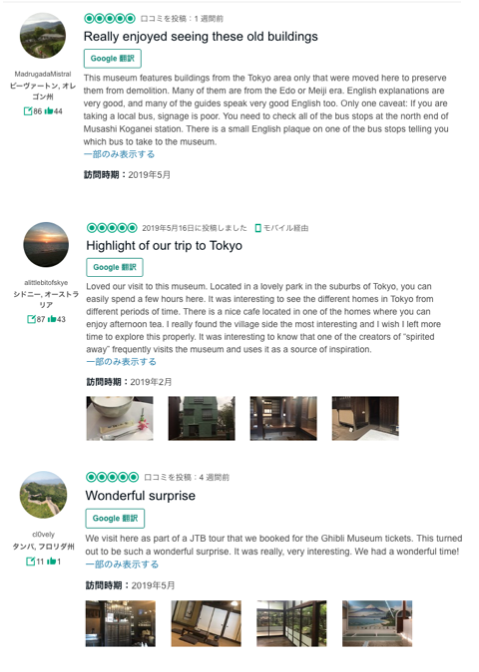479x672 pixels.
Task: Open 'Really enjoyed seeing these old buildings' title
Action: coord(201,37)
